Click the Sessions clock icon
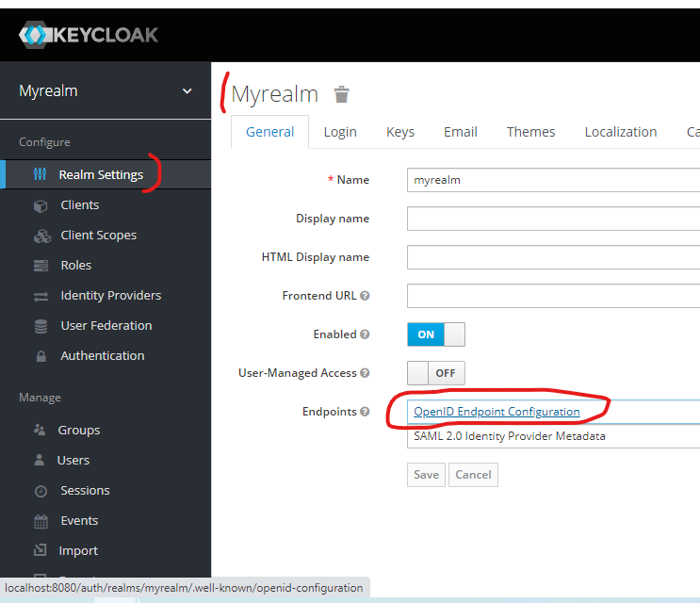This screenshot has width=700, height=603. [x=41, y=491]
